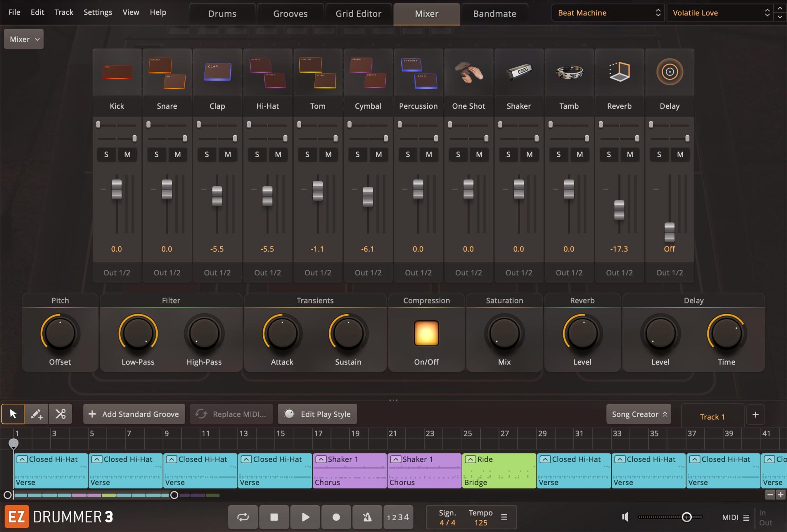Image resolution: width=787 pixels, height=532 pixels.
Task: Mute the Snare channel
Action: (x=177, y=154)
